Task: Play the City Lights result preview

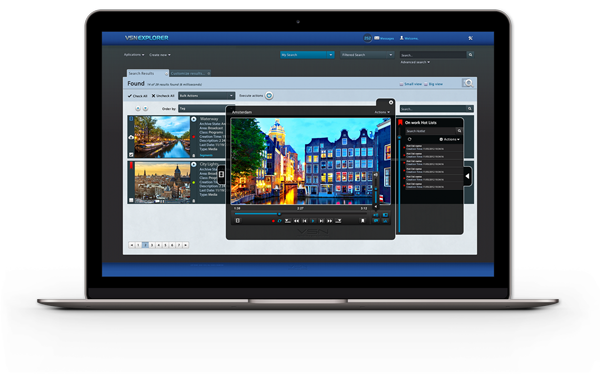Action: click(194, 164)
